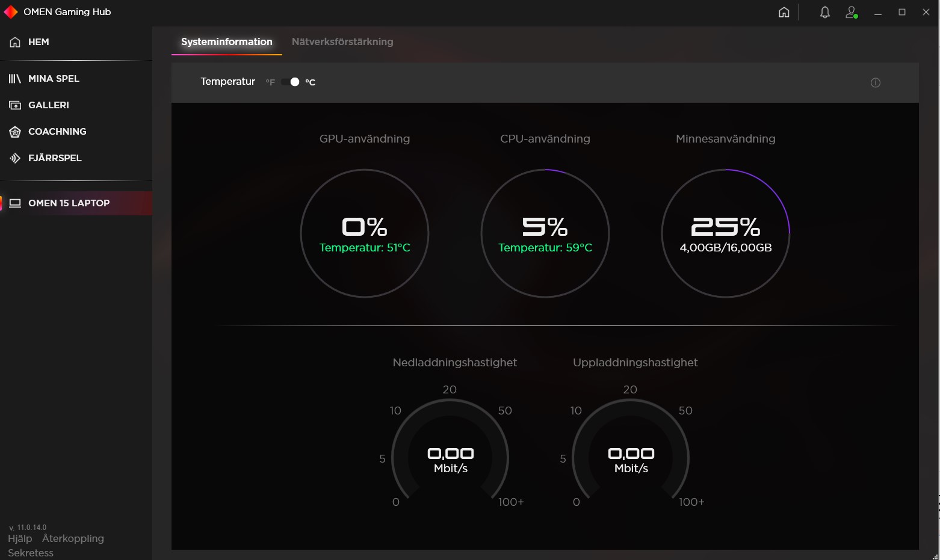Click the OMEN Gaming Hub home button
Screen dimensions: 940x560
coord(784,11)
